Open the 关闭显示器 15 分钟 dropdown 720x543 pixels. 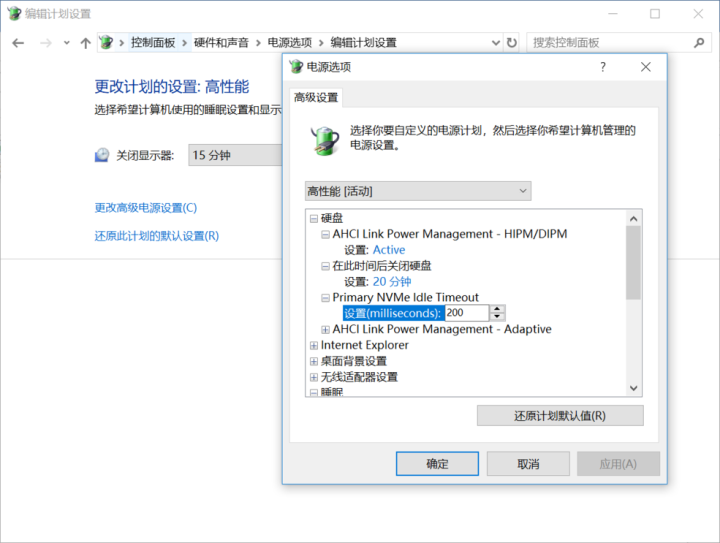[x=235, y=155]
